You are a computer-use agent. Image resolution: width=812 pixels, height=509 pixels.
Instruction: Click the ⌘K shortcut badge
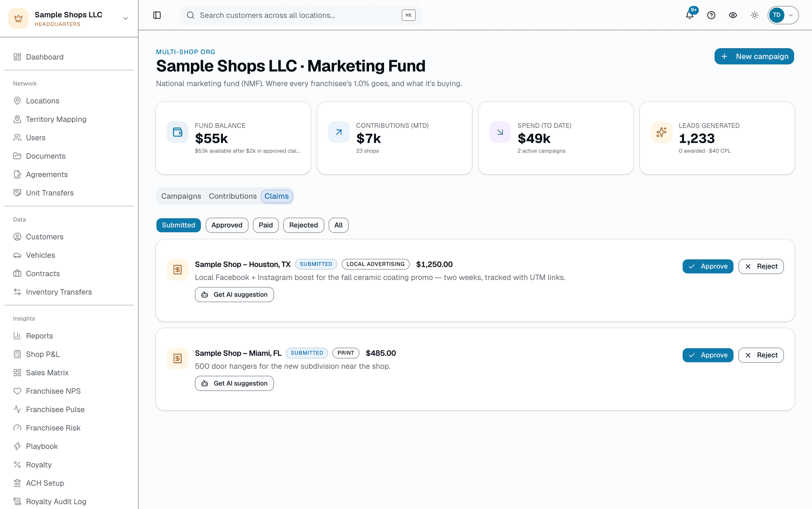[x=408, y=15]
